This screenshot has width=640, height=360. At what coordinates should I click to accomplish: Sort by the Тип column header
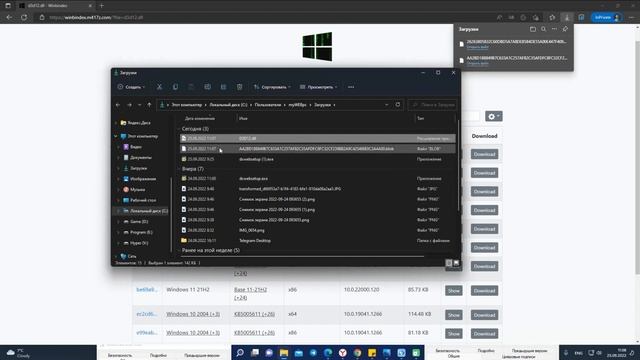tap(420, 118)
